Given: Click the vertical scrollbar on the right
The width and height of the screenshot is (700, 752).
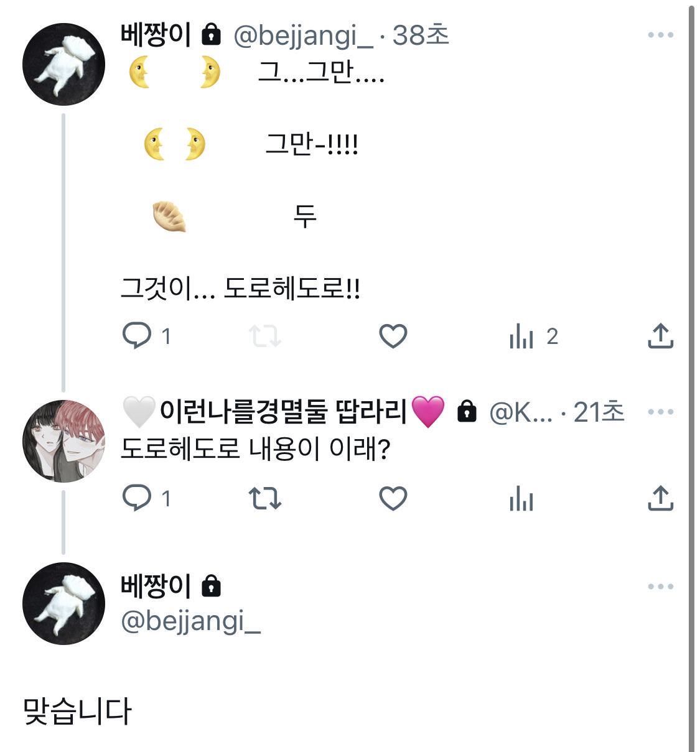Looking at the screenshot, I should click(x=691, y=373).
